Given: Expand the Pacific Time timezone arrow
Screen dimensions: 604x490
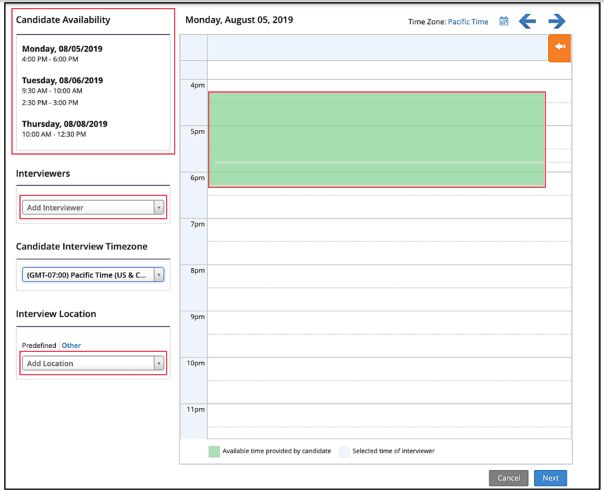Looking at the screenshot, I should pyautogui.click(x=159, y=275).
